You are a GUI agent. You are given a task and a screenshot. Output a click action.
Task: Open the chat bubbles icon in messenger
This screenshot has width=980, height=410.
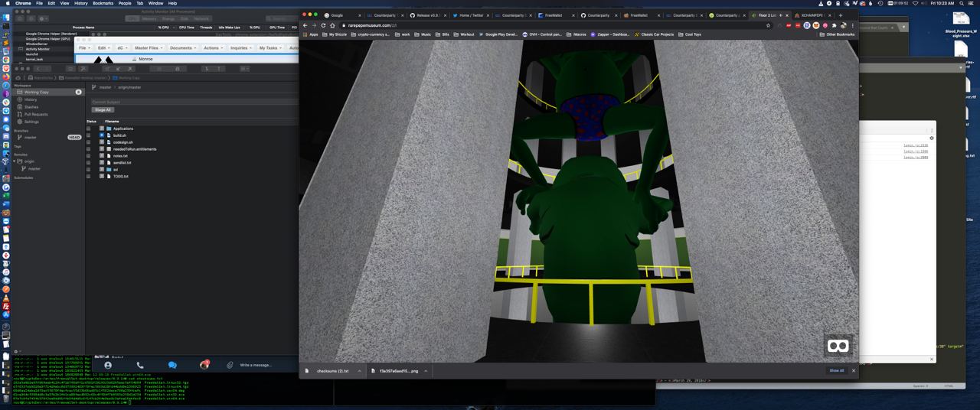(x=171, y=366)
